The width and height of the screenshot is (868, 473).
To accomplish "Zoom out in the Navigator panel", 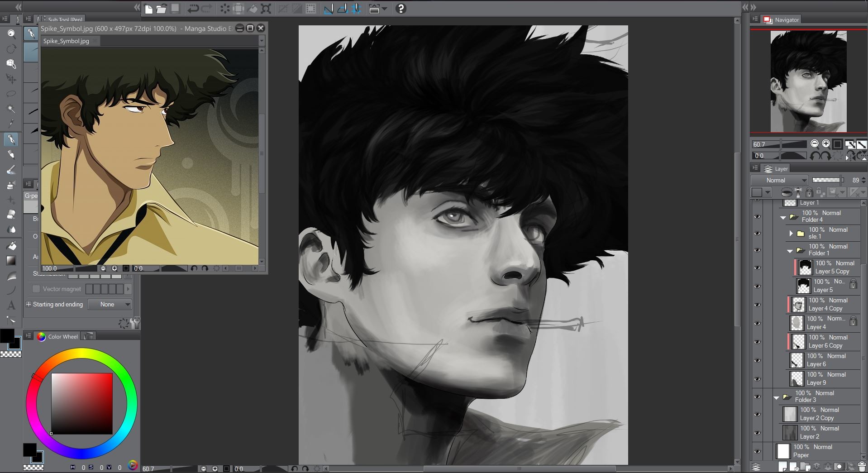I will point(815,143).
